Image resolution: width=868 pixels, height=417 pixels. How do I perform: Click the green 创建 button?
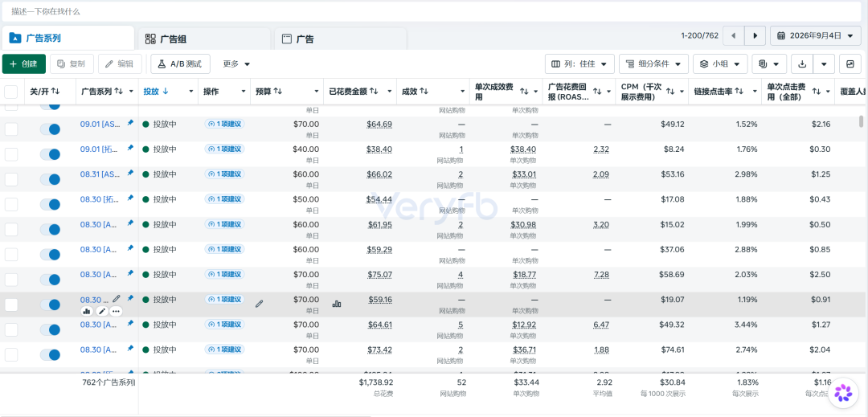pyautogui.click(x=24, y=63)
